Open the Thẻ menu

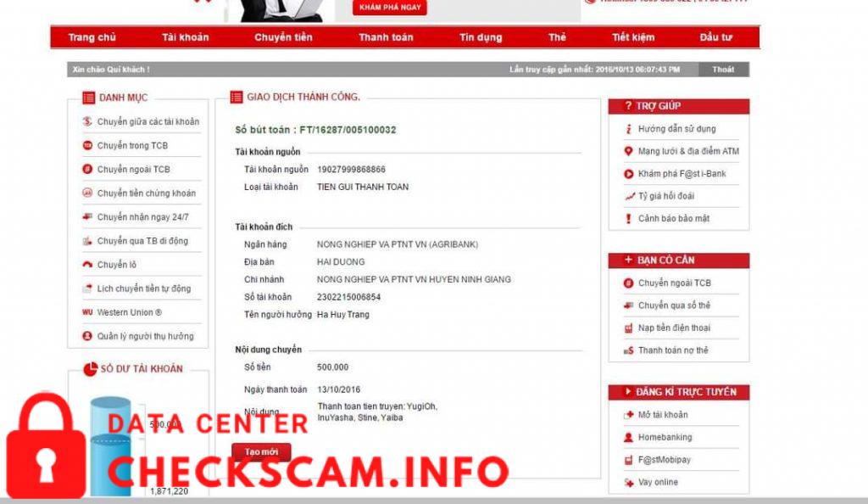coord(557,37)
